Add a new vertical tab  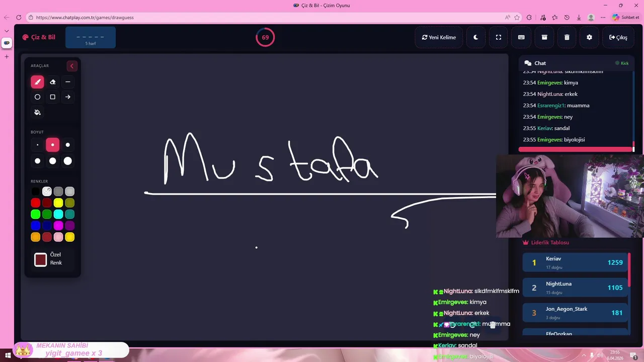point(7,56)
